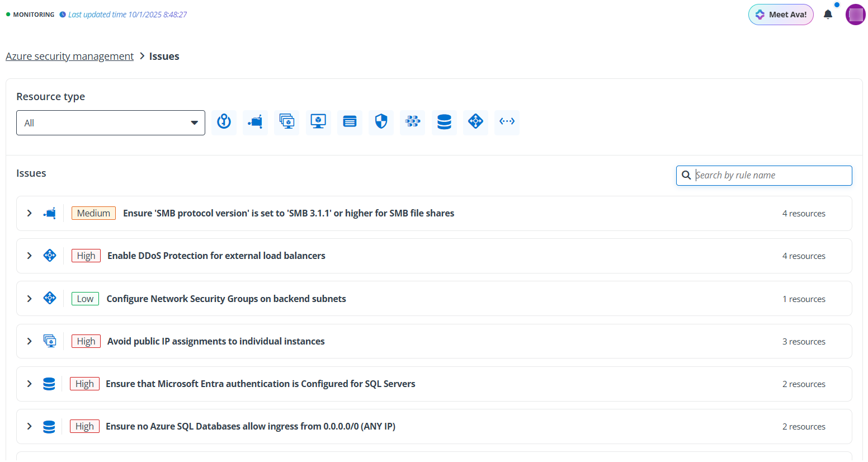This screenshot has height=462, width=868.
Task: Open notifications bell
Action: click(x=828, y=15)
